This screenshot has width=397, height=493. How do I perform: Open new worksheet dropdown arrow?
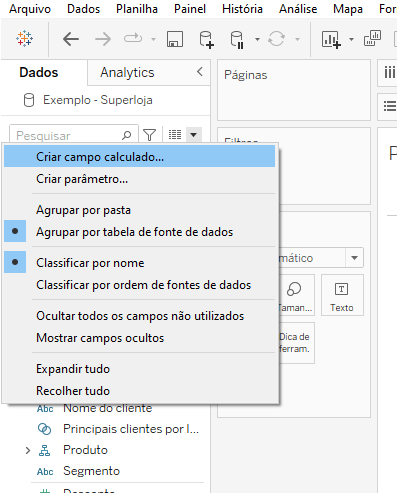point(351,39)
